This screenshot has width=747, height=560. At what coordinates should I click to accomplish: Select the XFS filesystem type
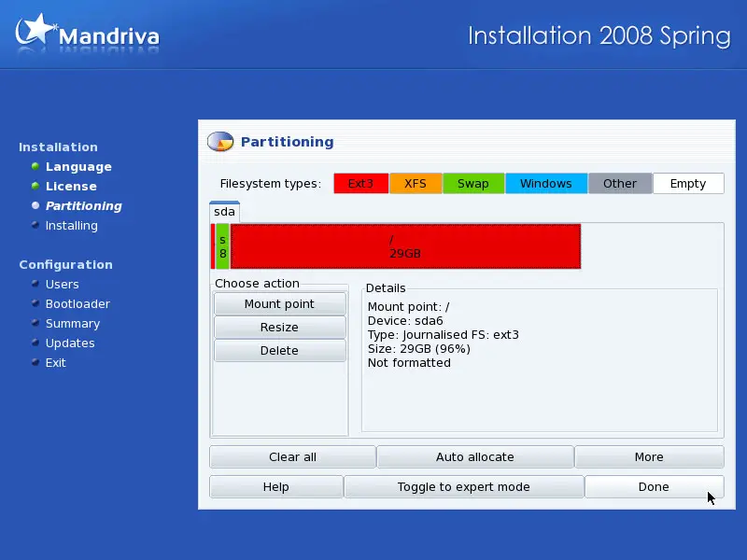(416, 183)
